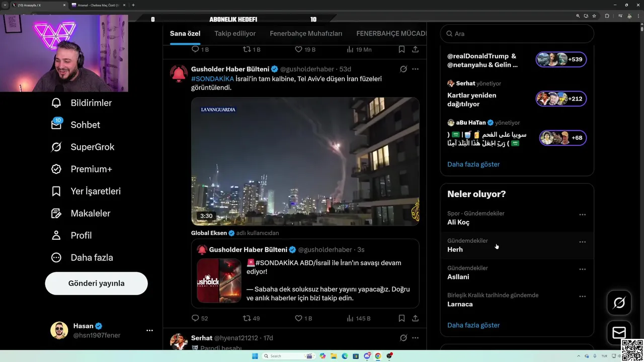Open Asllani trending topic
The height and width of the screenshot is (362, 644).
(517, 273)
